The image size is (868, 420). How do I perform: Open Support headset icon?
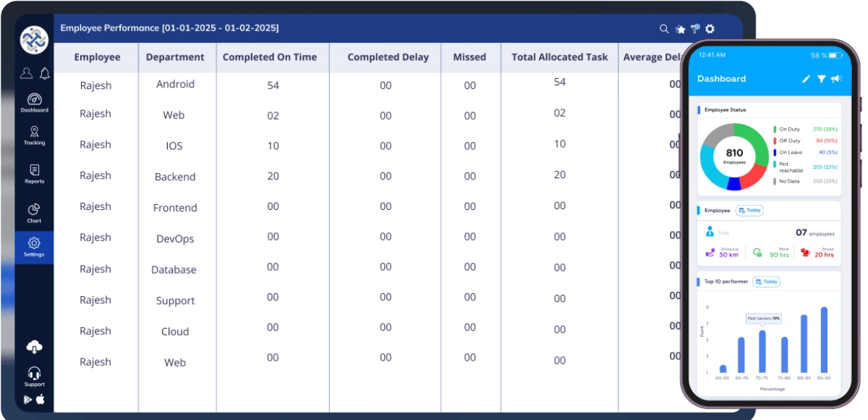point(34,377)
